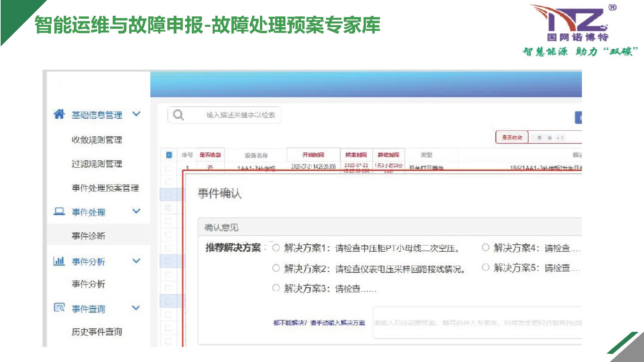Click the laptop icon beside 事件处理
Screen dimensions: 644x362
pyautogui.click(x=59, y=212)
